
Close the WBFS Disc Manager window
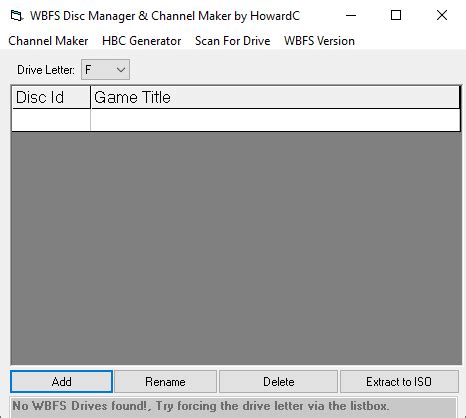[x=442, y=15]
